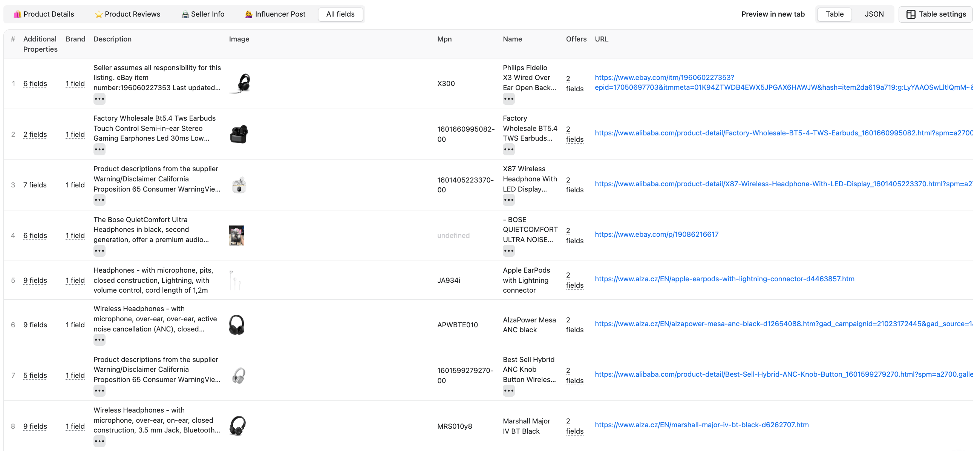Open the Product Details tab
This screenshot has height=451, width=980.
[44, 14]
